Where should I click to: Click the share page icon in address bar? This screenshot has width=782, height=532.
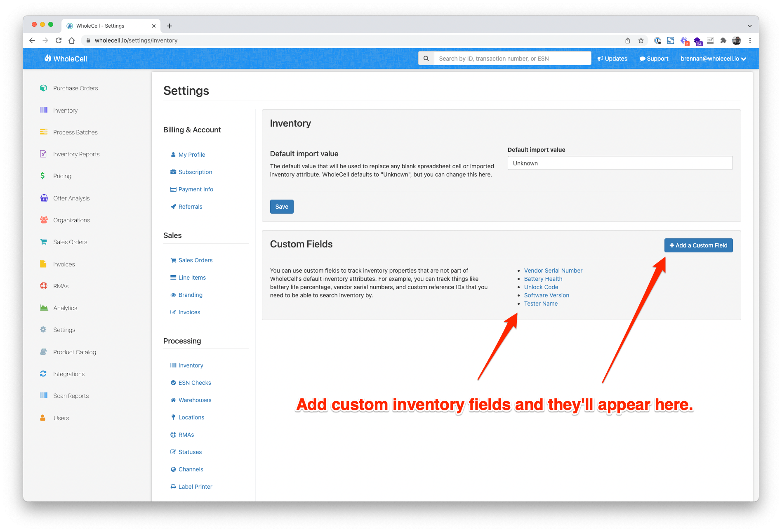click(627, 40)
